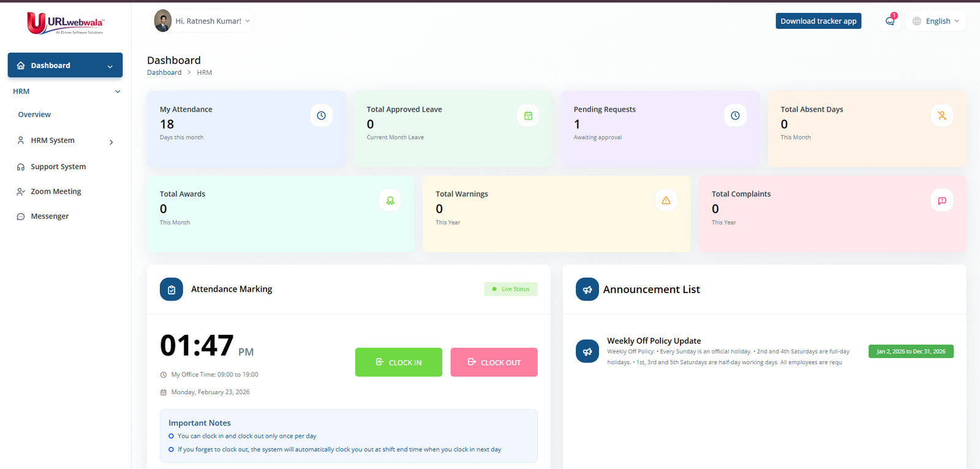Click the My Office Time 09:00 to 19:00 text
Image resolution: width=980 pixels, height=469 pixels.
point(214,375)
